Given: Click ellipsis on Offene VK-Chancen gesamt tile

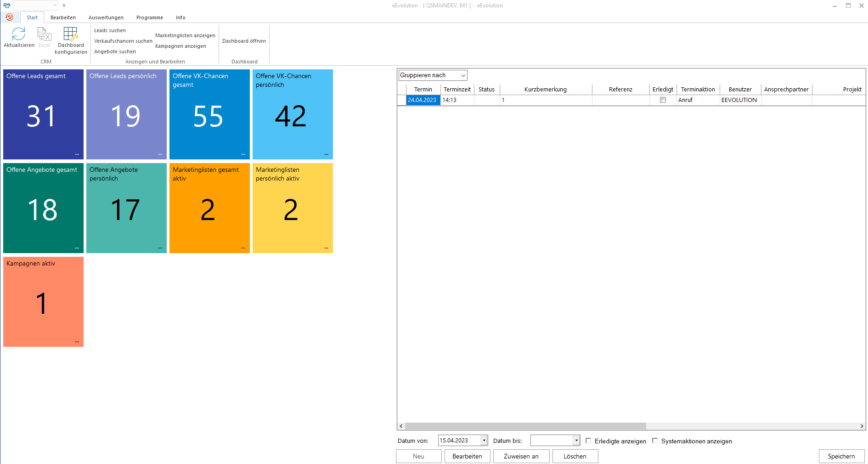Looking at the screenshot, I should tap(243, 154).
